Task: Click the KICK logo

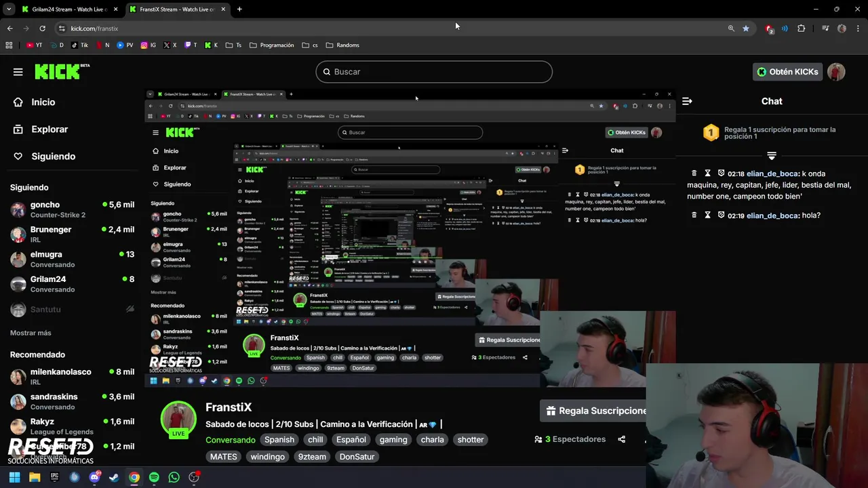Action: tap(62, 71)
